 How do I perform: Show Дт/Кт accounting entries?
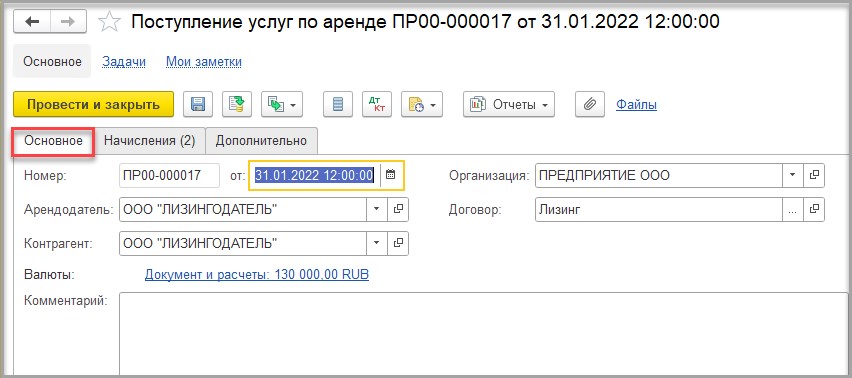377,104
